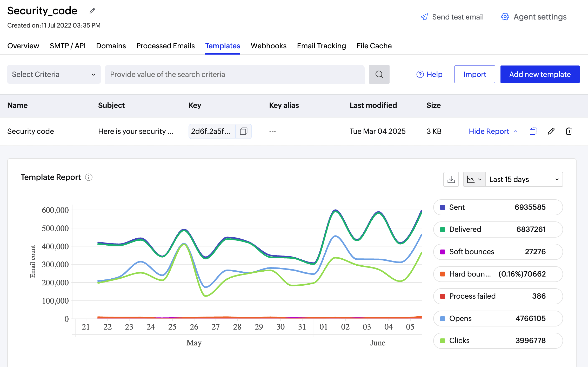Click the search magnifier button

[379, 74]
